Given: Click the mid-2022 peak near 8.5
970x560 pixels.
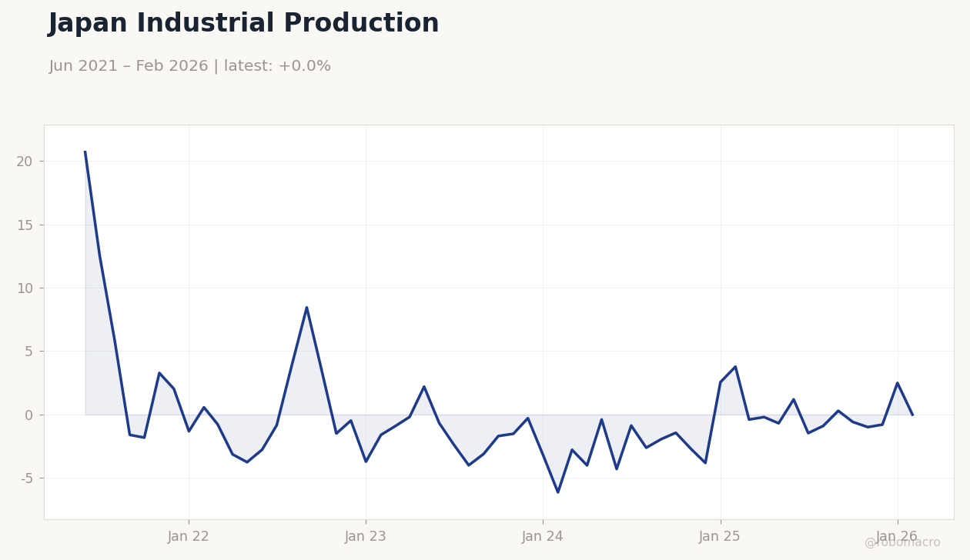Looking at the screenshot, I should (x=306, y=308).
